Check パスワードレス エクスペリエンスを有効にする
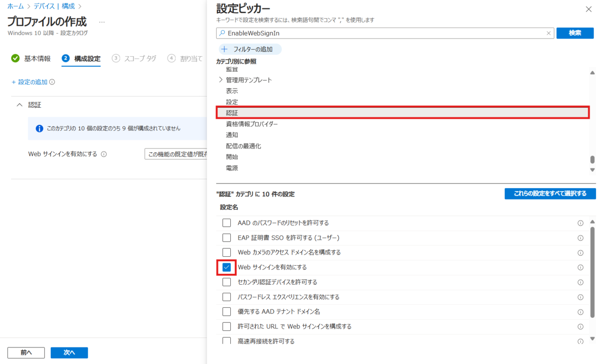The image size is (602, 364). (x=227, y=297)
